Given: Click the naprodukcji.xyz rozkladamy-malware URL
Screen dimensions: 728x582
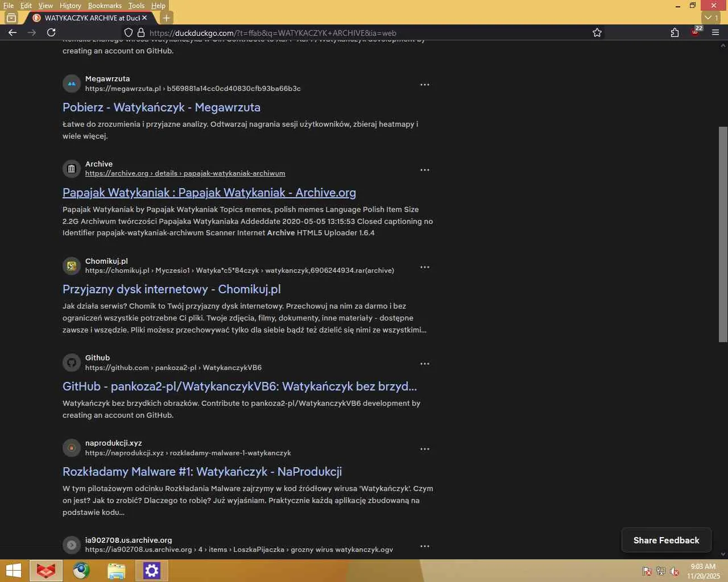Looking at the screenshot, I should coord(188,453).
